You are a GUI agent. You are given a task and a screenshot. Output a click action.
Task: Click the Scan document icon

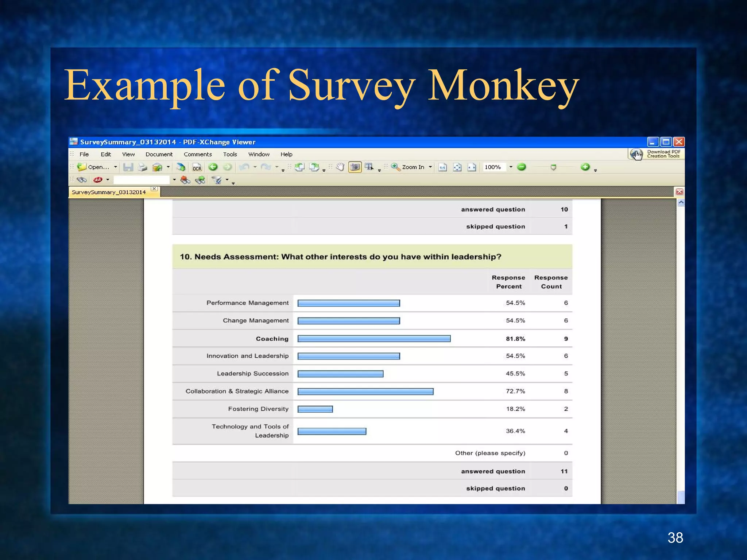click(x=181, y=167)
